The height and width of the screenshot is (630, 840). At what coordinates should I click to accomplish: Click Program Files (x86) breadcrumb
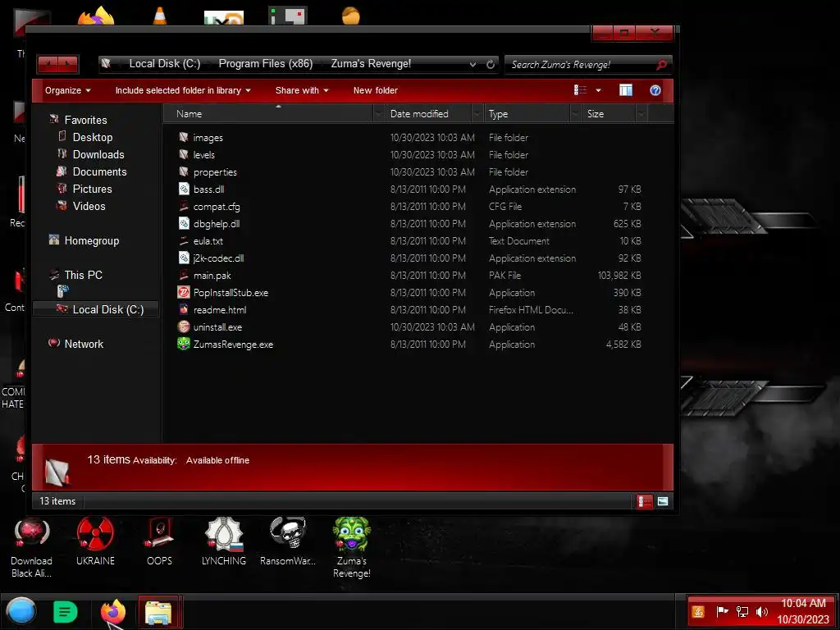[266, 63]
